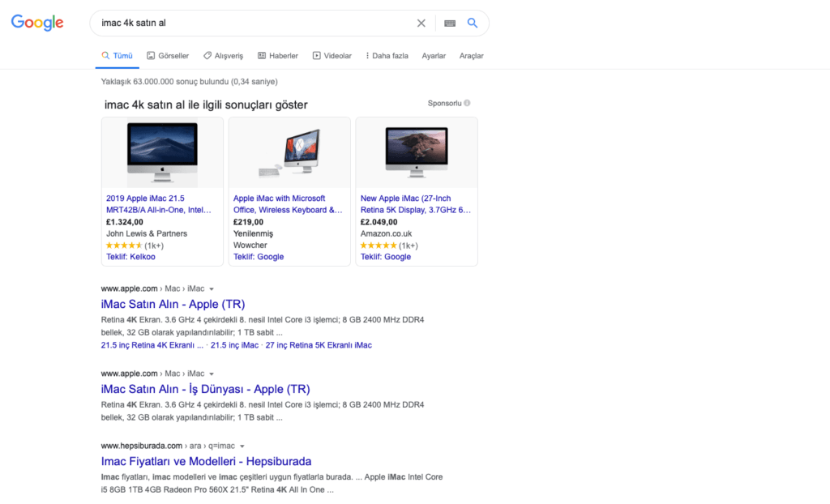Click the Teklif: Kelkoo link
This screenshot has height=504, width=830.
click(x=130, y=257)
